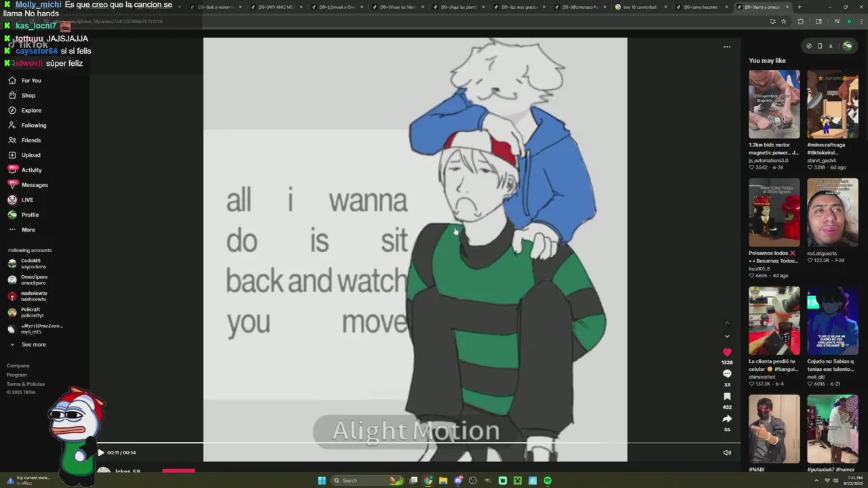Go to the previous video arrow
Image resolution: width=868 pixels, height=488 pixels.
727,323
